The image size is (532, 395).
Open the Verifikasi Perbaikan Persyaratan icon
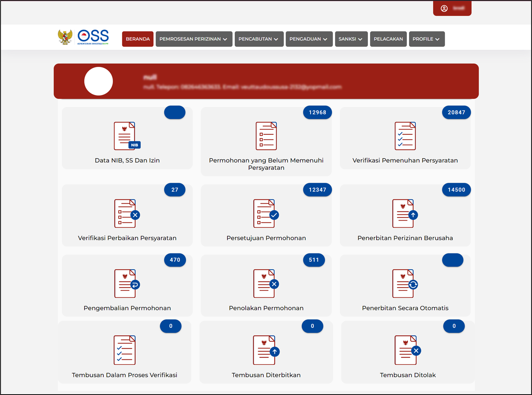[127, 213]
